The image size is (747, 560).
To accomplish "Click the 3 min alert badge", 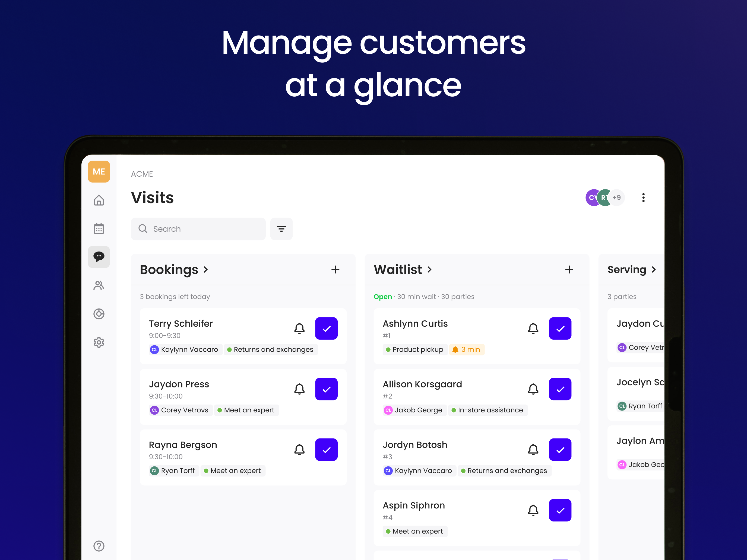I will click(466, 349).
